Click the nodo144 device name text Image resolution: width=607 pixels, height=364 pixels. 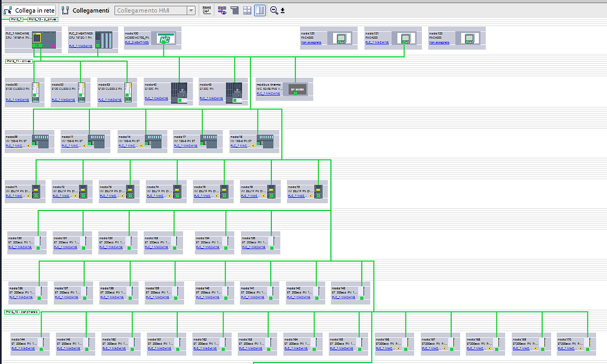tap(18, 339)
